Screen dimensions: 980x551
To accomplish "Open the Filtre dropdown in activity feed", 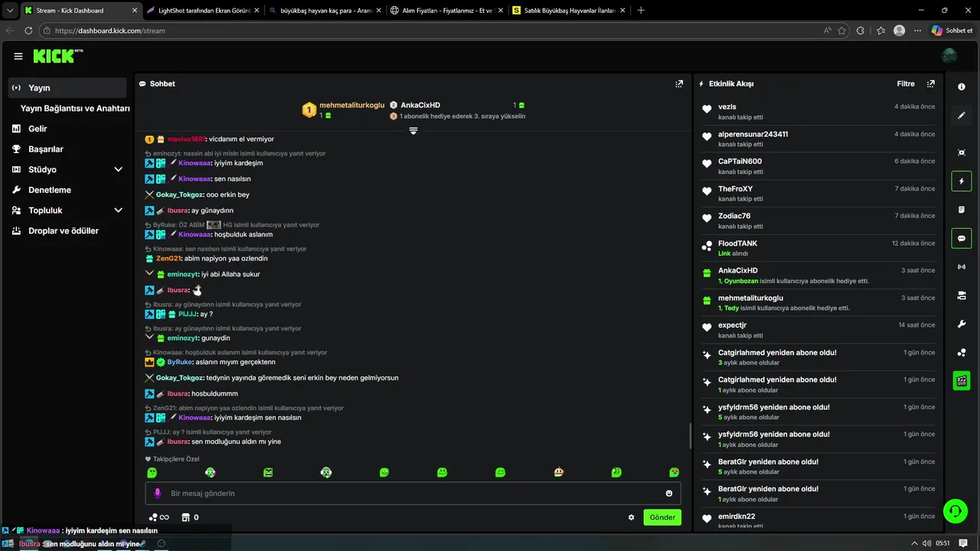I will [906, 83].
